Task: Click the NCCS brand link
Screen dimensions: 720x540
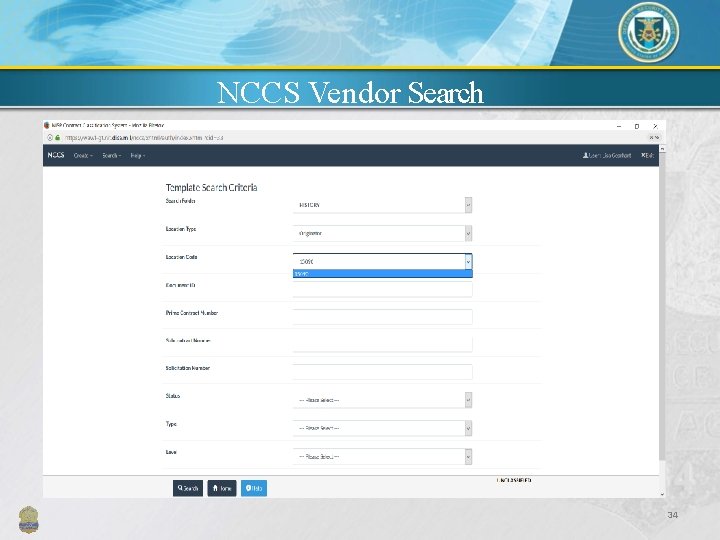Action: tap(56, 155)
